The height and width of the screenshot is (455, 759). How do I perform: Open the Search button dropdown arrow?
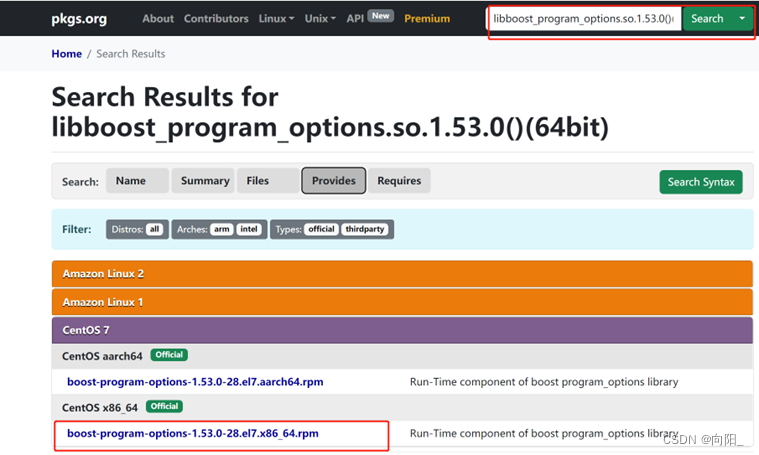pos(742,18)
